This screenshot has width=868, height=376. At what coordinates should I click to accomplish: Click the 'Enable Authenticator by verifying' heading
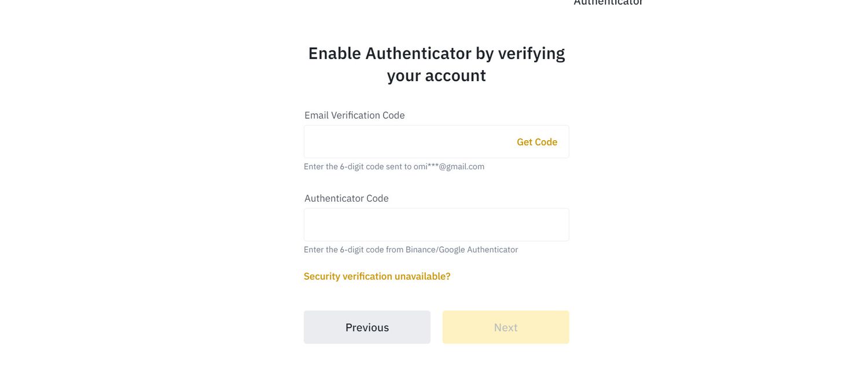[x=436, y=53]
